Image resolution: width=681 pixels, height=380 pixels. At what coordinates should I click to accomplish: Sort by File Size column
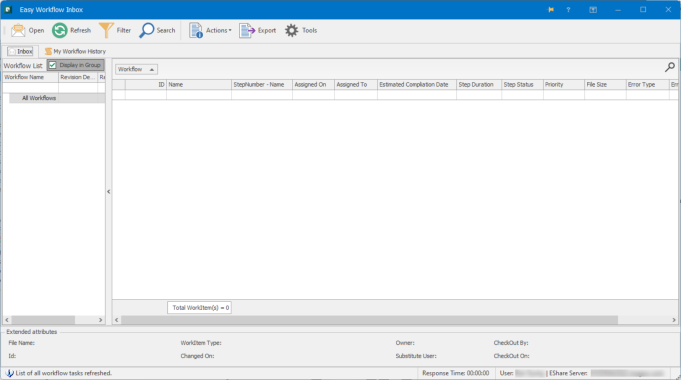pyautogui.click(x=605, y=85)
